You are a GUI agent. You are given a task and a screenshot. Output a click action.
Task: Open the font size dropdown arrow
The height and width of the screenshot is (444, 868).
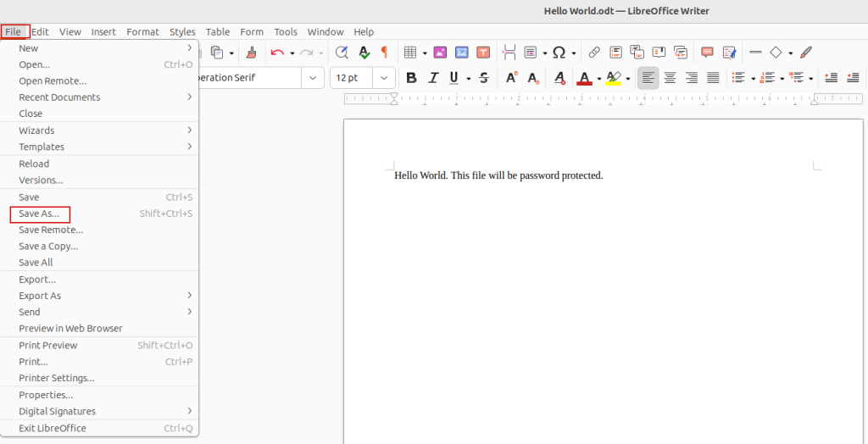click(384, 78)
